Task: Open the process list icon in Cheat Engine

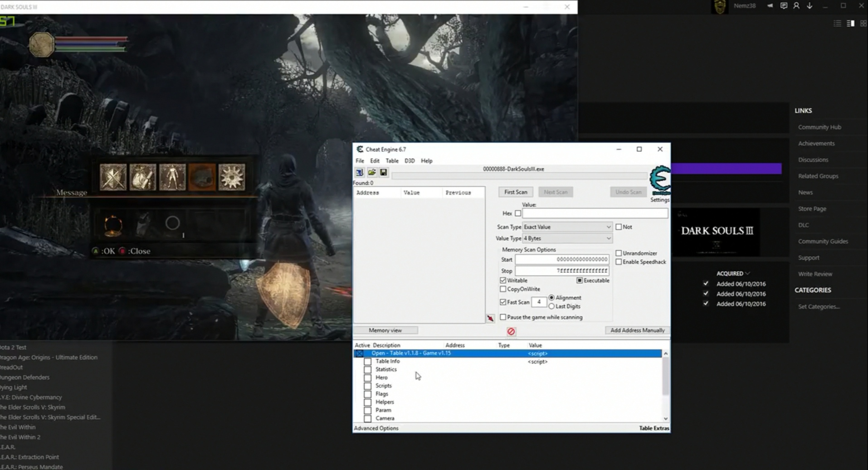Action: click(x=359, y=172)
